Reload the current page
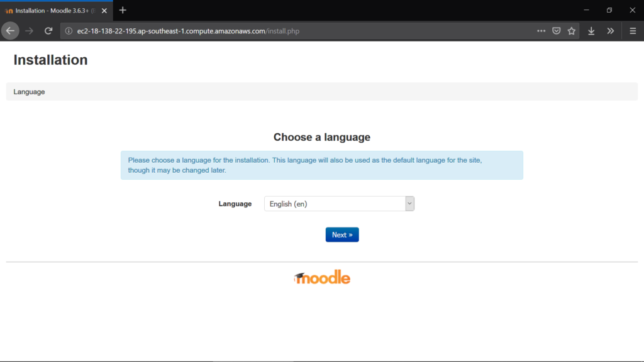 tap(48, 31)
